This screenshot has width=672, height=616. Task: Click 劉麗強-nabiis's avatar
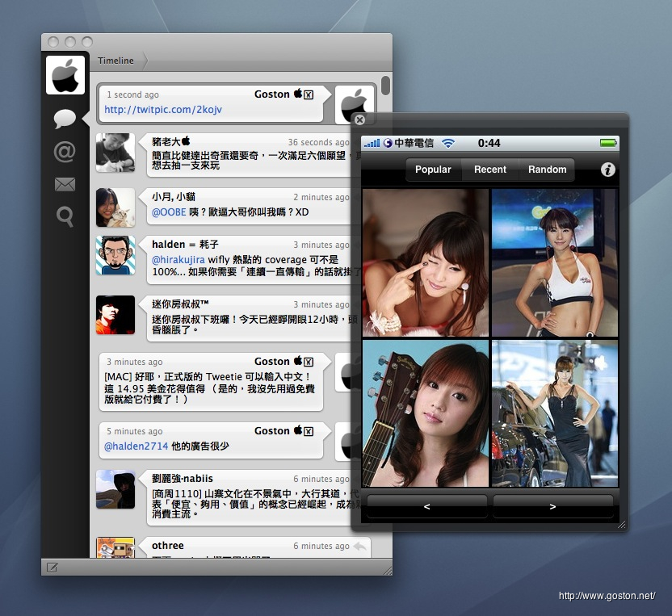coord(115,489)
